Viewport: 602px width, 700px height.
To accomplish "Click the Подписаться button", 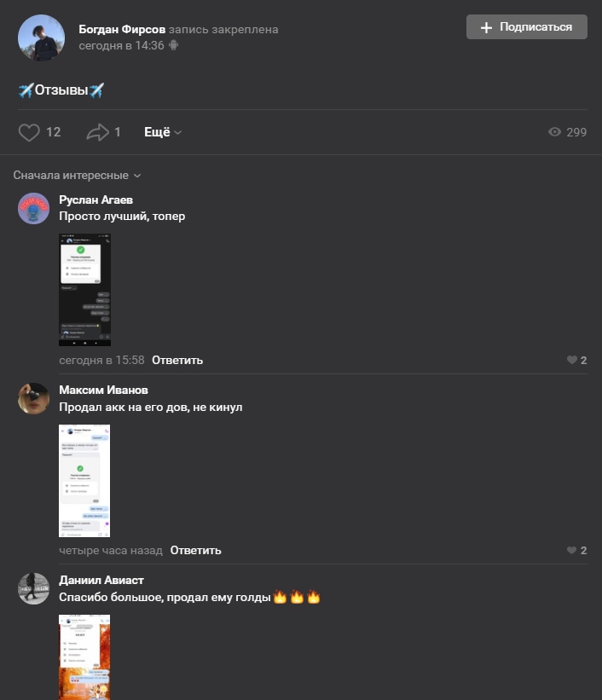I will (526, 26).
